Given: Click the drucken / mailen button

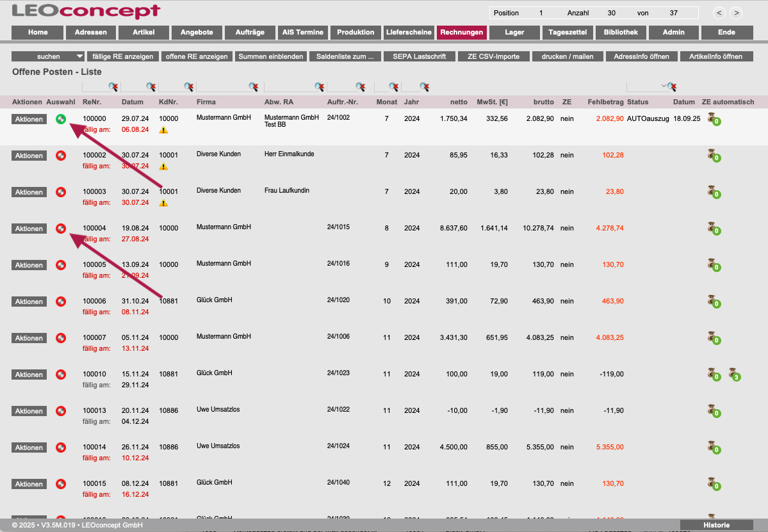Looking at the screenshot, I should coord(568,56).
